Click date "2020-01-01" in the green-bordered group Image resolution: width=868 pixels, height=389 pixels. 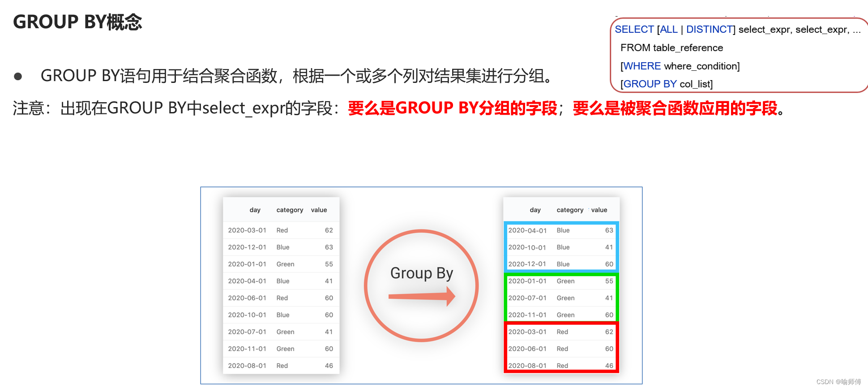click(527, 281)
